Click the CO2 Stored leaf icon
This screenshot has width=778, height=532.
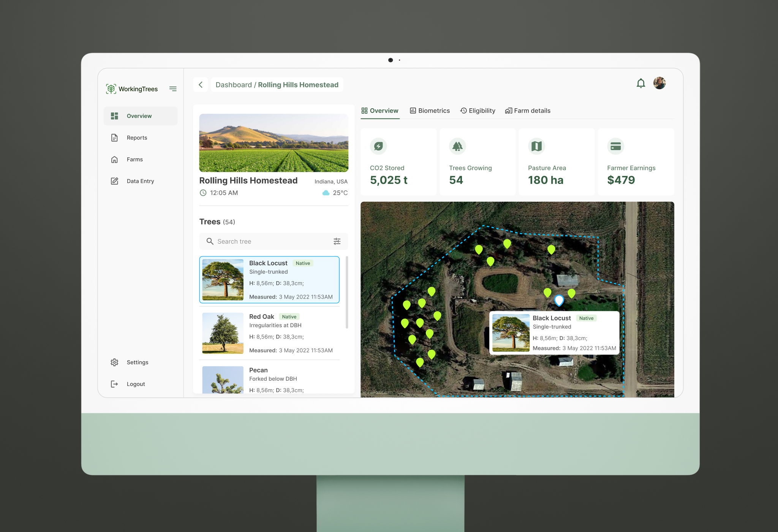[x=378, y=146]
